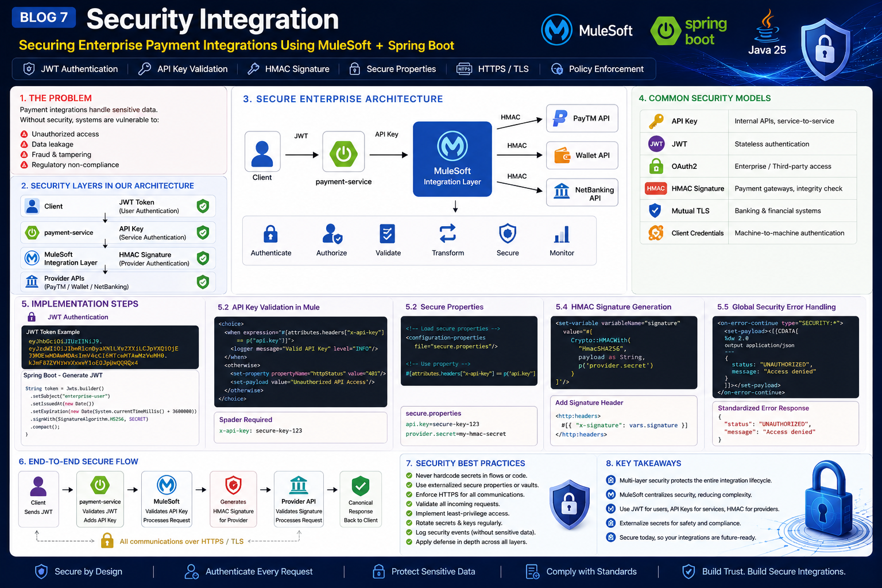Click the check beside Rotate secrets & keys regularly
The height and width of the screenshot is (588, 882).
[409, 523]
